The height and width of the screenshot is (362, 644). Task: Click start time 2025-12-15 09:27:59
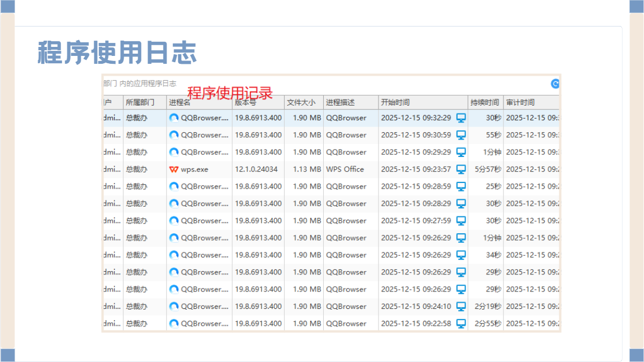pyautogui.click(x=416, y=221)
